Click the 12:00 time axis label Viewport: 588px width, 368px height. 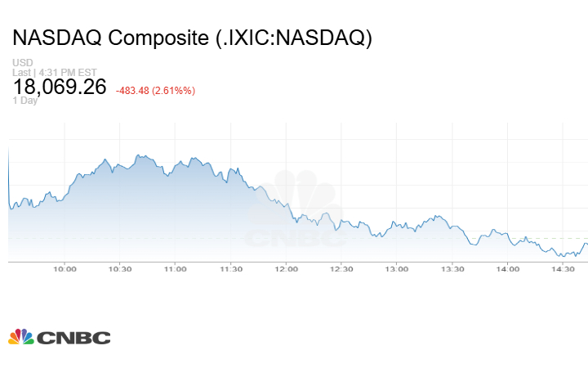286,269
